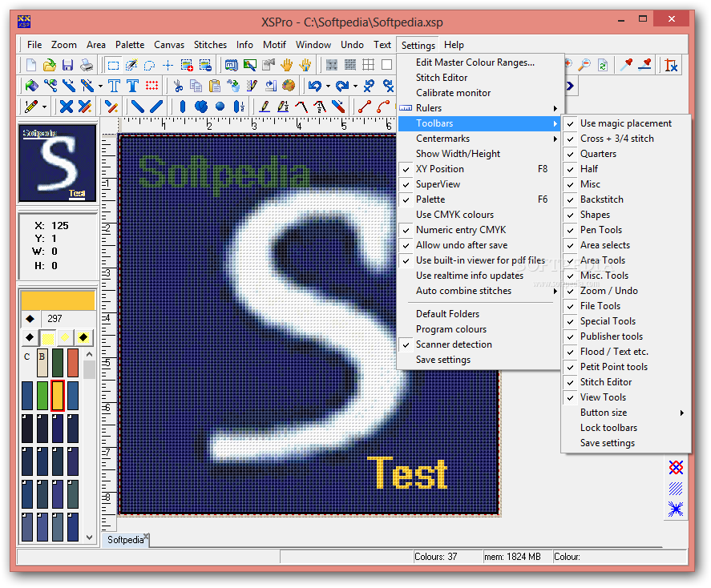Click the redo arrow icon
The width and height of the screenshot is (711, 588).
(x=342, y=86)
